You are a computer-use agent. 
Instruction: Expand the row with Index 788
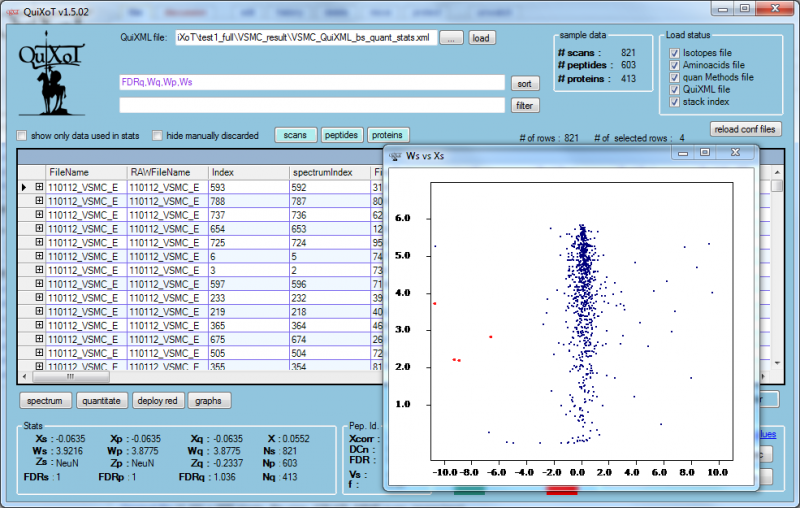pyautogui.click(x=40, y=200)
